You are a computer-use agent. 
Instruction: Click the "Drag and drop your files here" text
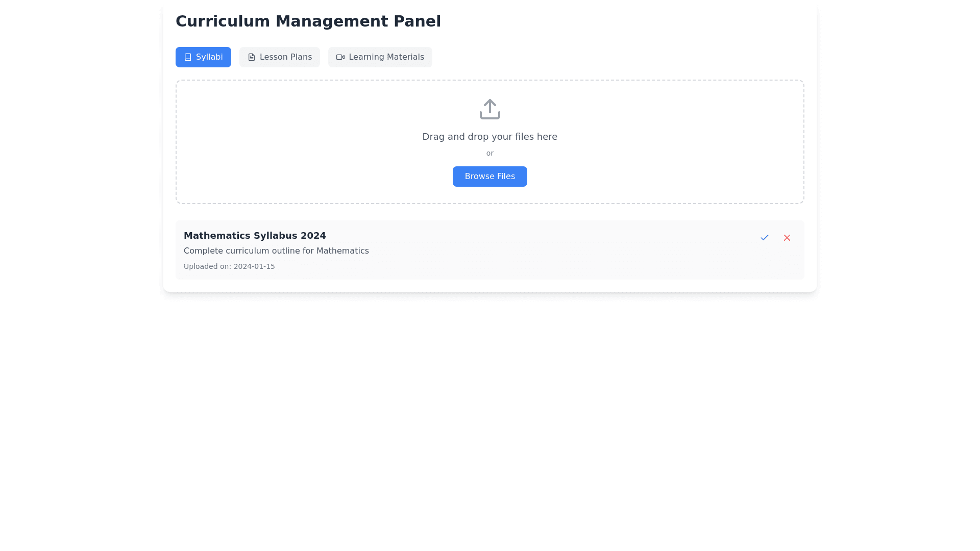point(489,137)
